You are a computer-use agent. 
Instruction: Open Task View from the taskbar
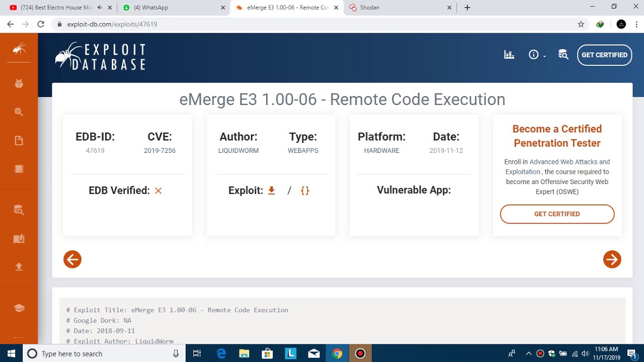click(197, 353)
